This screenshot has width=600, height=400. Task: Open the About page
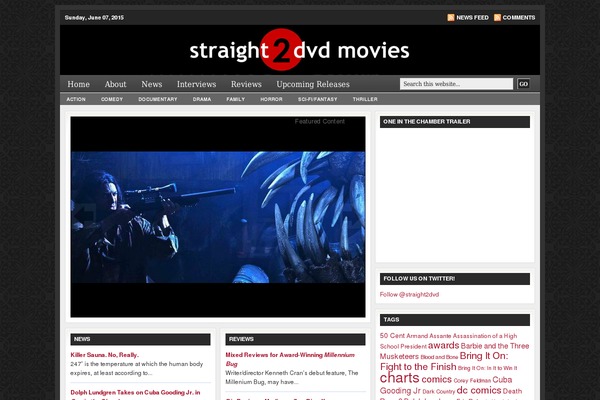click(115, 84)
